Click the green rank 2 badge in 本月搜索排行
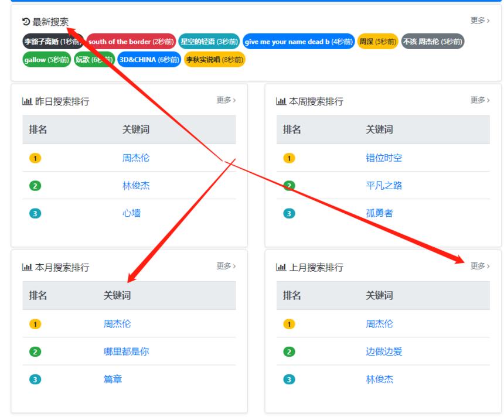This screenshot has width=504, height=420. (35, 352)
